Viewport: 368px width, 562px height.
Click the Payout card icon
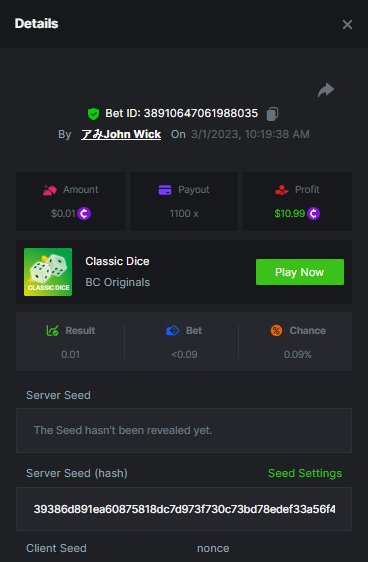[165, 190]
